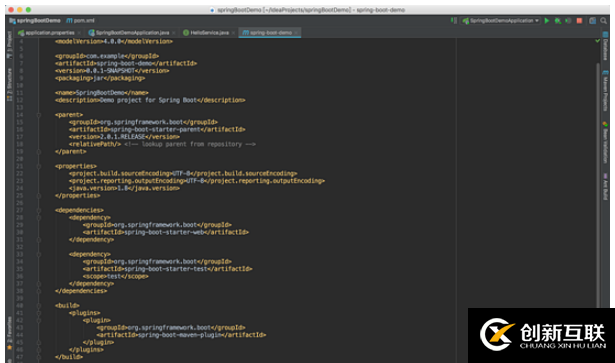Open the SpringBootDemoApplication run configuration dropdown
Screen dimensions: 615x363
[x=501, y=21]
